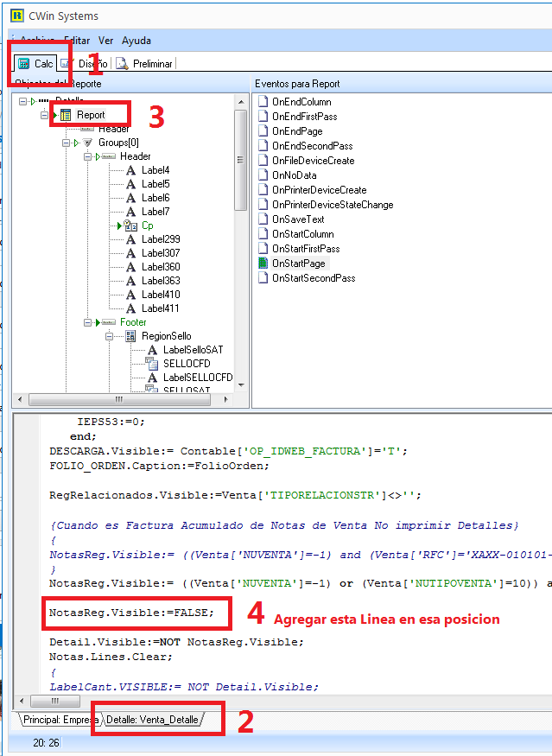552x756 pixels.
Task: Select the OnSaveText event
Action: pos(298,219)
